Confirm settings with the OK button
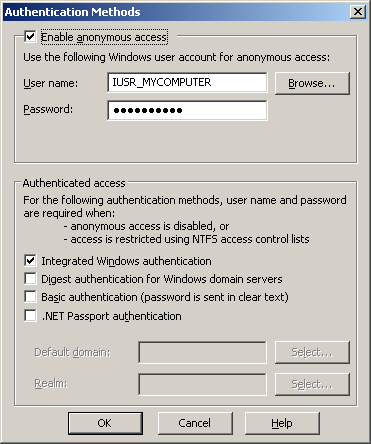The width and height of the screenshot is (371, 444). [x=105, y=423]
